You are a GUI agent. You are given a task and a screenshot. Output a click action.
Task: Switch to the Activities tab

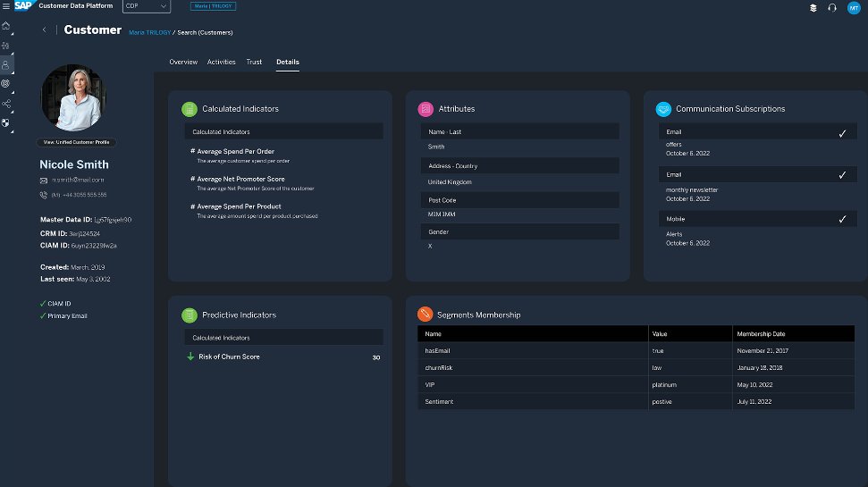click(221, 62)
